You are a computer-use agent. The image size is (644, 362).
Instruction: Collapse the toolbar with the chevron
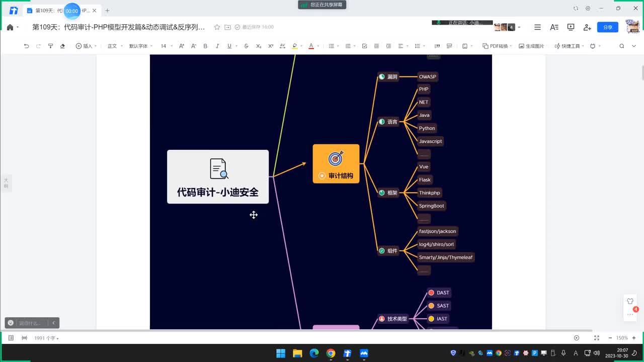[x=634, y=46]
